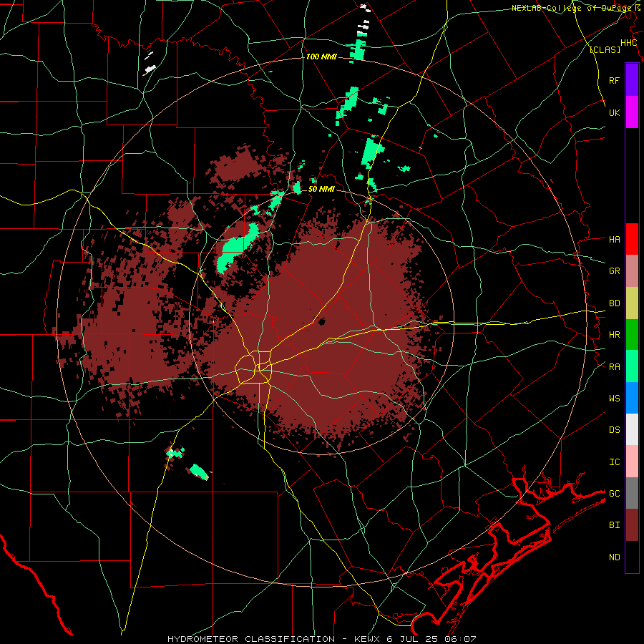Screen dimensions: 644x644
Task: Click the ND legend label
Action: [x=614, y=557]
